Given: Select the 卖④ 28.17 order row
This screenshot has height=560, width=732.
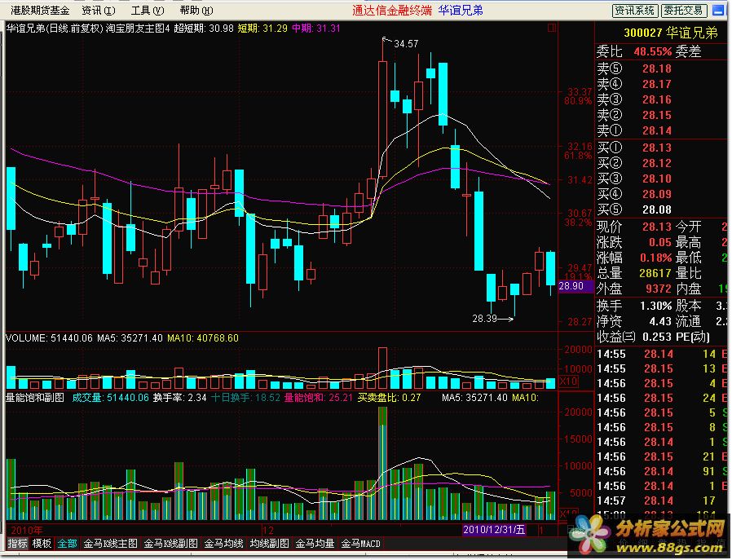Looking at the screenshot, I should [663, 84].
